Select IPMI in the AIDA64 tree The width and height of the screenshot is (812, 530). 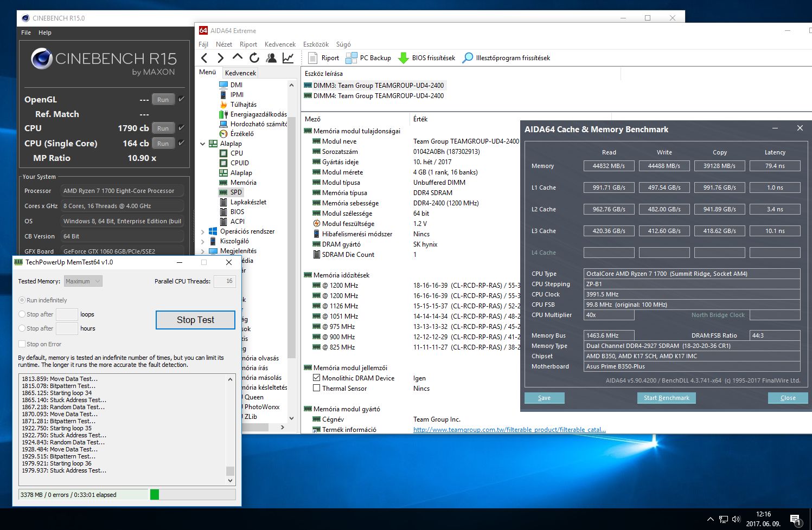232,94
